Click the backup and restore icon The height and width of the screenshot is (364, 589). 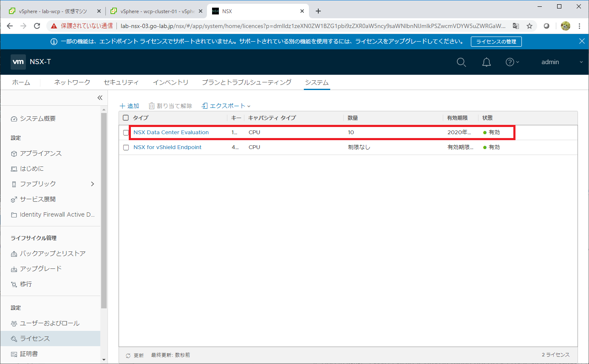point(14,254)
